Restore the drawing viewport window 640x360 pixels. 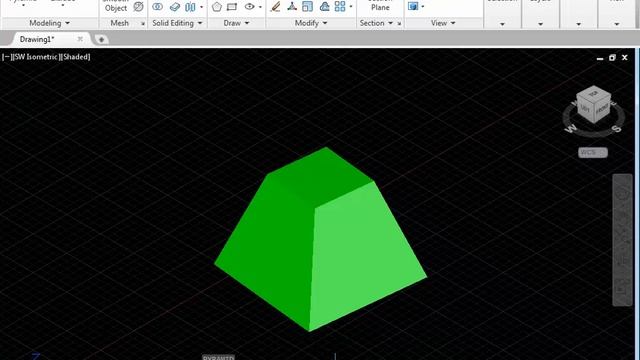tap(612, 58)
